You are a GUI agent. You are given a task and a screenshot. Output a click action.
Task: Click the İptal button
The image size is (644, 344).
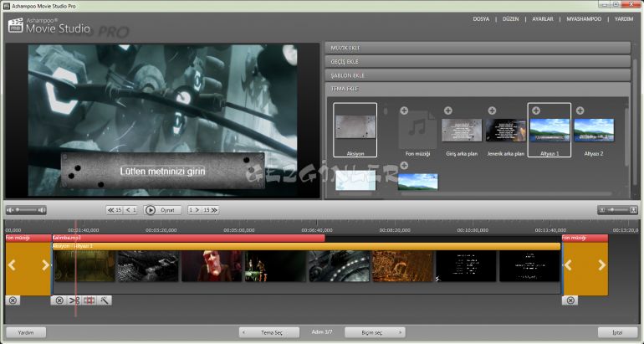coord(617,332)
